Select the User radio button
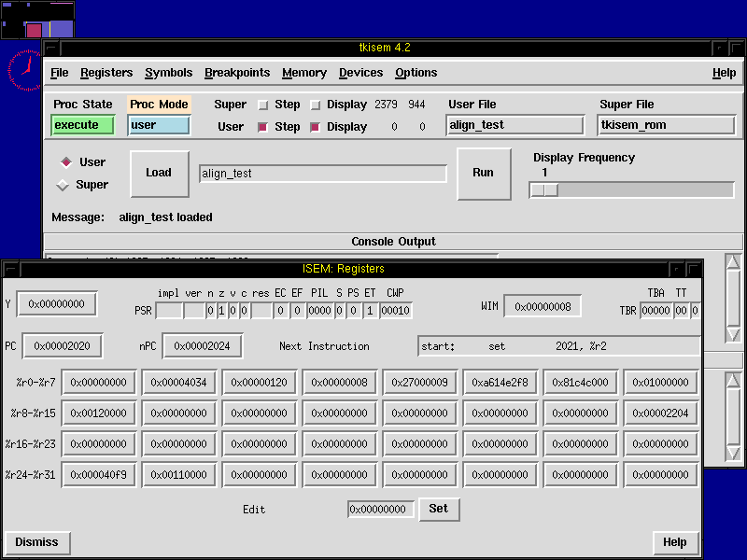 (x=66, y=162)
